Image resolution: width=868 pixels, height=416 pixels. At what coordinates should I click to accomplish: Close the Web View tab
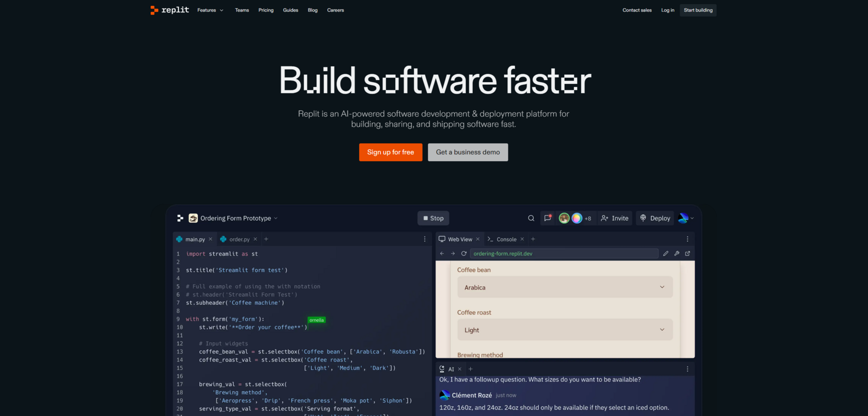click(478, 239)
